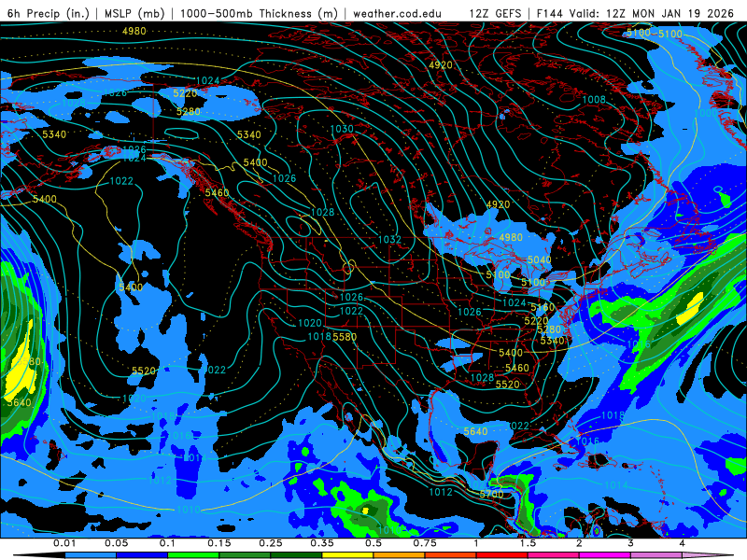The width and height of the screenshot is (747, 560).
Task: Click the 0.35 value on the precipitation scale
Action: (x=322, y=543)
